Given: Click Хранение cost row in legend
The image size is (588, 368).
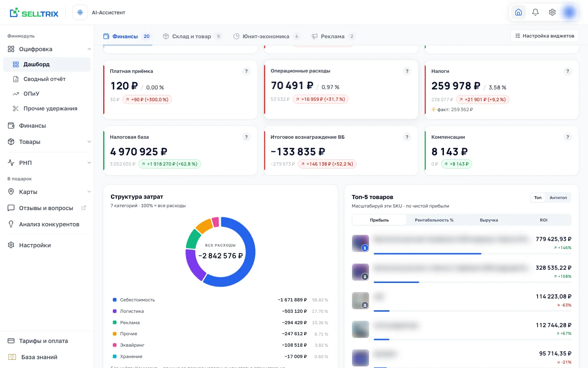Looking at the screenshot, I should (220, 357).
